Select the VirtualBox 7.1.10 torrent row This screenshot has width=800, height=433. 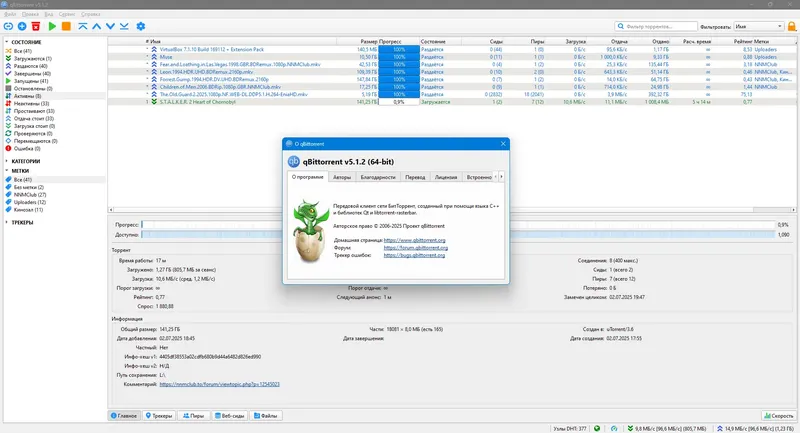click(x=452, y=49)
